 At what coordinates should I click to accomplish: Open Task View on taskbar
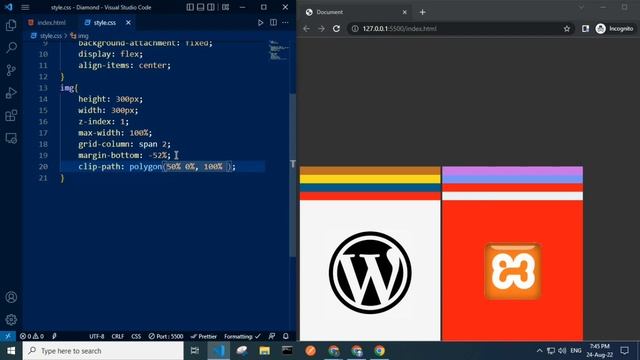pyautogui.click(x=195, y=351)
